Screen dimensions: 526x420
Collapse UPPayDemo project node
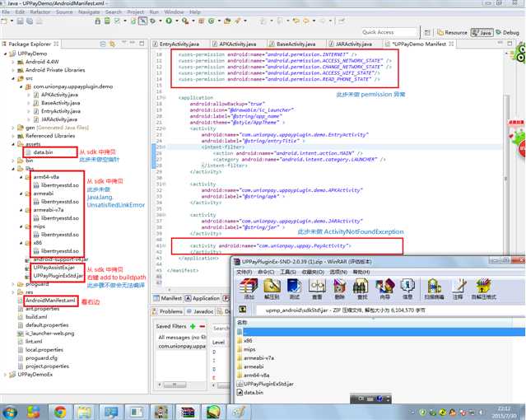point(6,54)
